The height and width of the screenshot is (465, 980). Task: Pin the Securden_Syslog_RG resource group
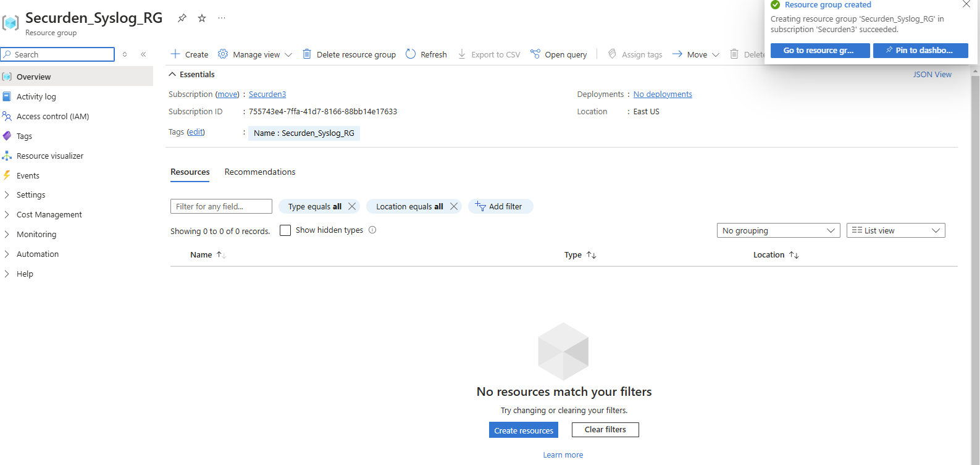pos(182,18)
